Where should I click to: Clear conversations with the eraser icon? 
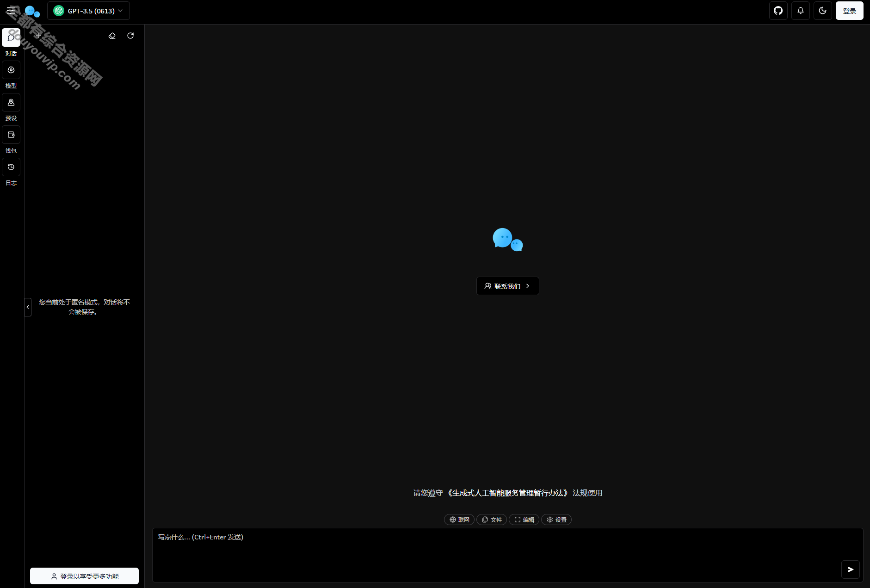(x=112, y=36)
